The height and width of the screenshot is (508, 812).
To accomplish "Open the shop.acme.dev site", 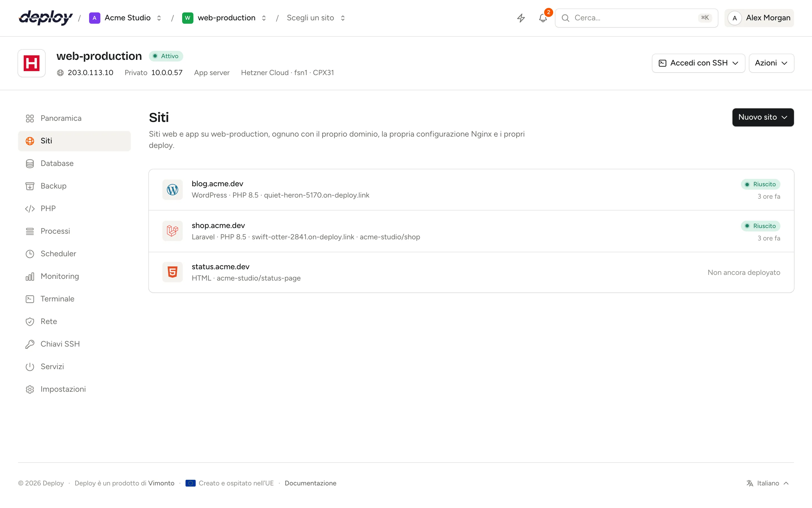I will (x=471, y=231).
